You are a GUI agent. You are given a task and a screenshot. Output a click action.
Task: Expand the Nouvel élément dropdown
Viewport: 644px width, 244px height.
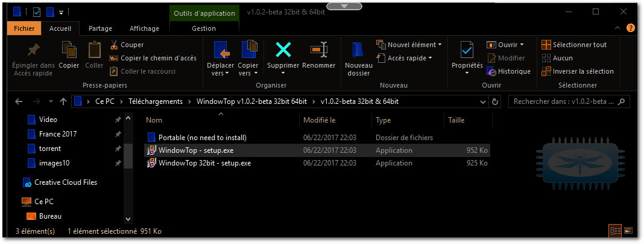(440, 45)
